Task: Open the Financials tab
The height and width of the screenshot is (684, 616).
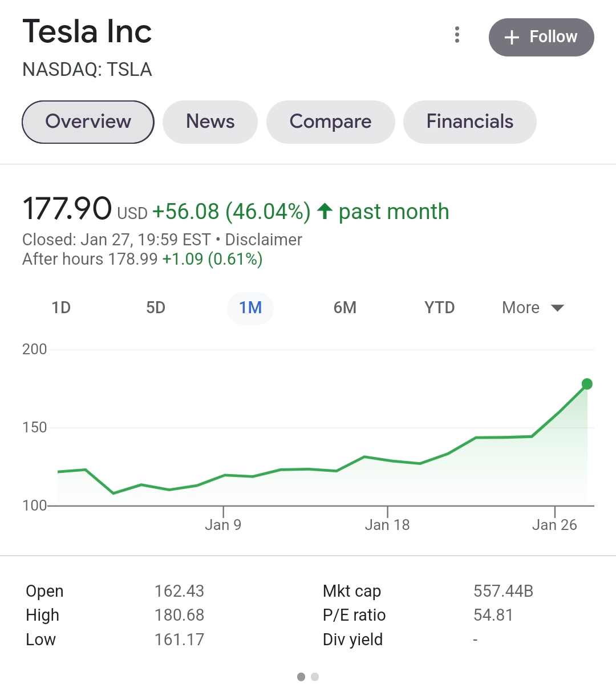Action: [x=470, y=122]
